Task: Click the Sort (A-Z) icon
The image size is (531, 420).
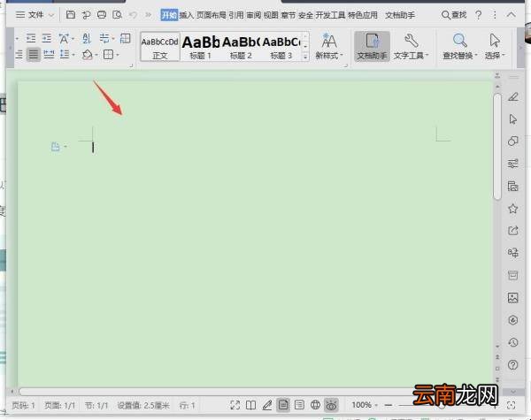Action: pyautogui.click(x=87, y=38)
